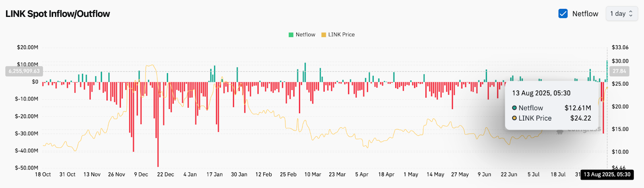Click the 27 May date label
The height and width of the screenshot is (188, 644).
coord(460,174)
